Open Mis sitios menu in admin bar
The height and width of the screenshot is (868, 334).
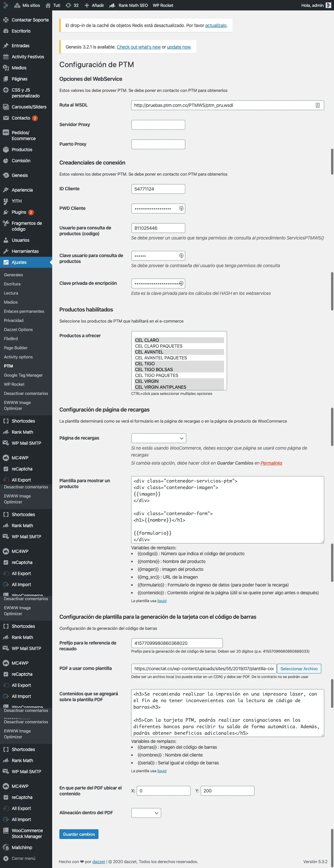click(27, 6)
